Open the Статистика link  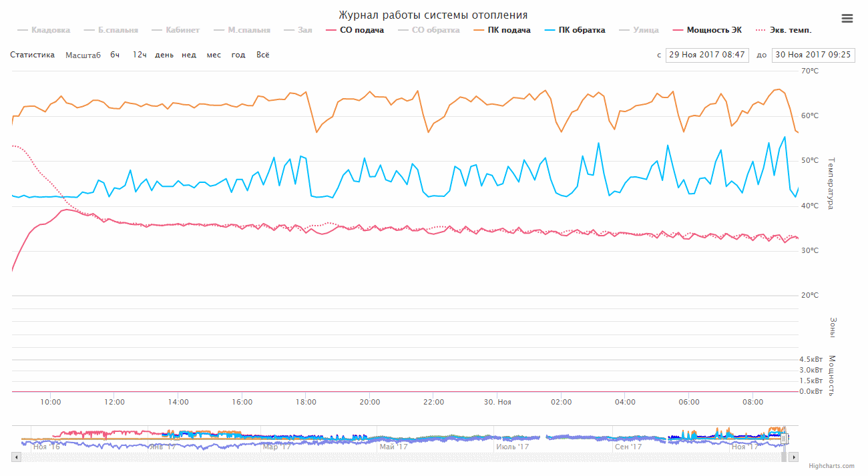(x=32, y=55)
